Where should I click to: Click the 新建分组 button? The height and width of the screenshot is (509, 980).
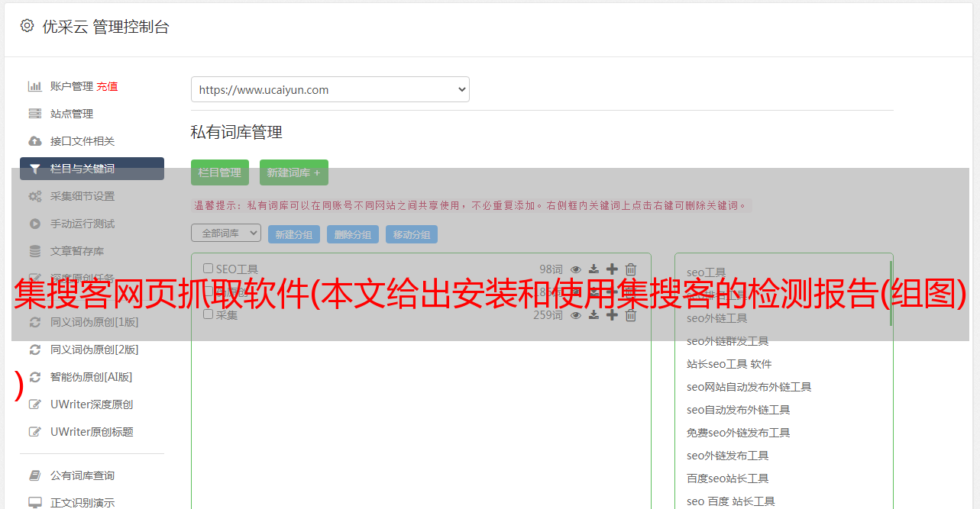[x=294, y=234]
